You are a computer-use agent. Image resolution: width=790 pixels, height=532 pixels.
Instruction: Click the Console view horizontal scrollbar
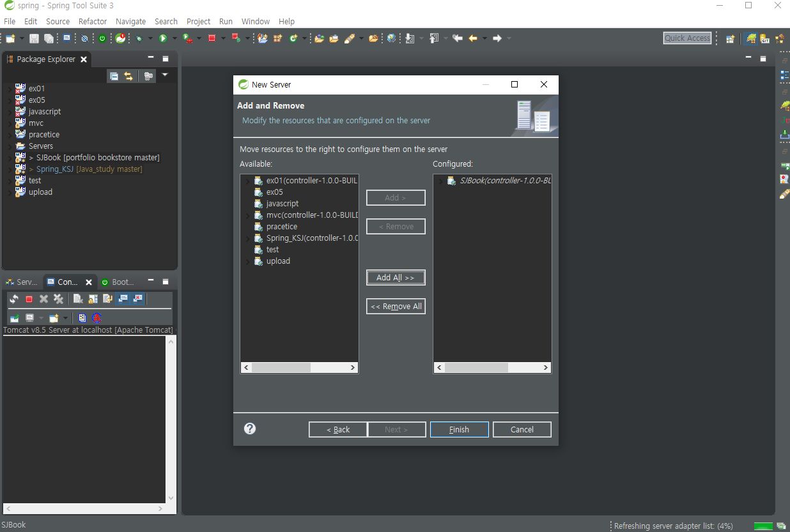(84, 509)
